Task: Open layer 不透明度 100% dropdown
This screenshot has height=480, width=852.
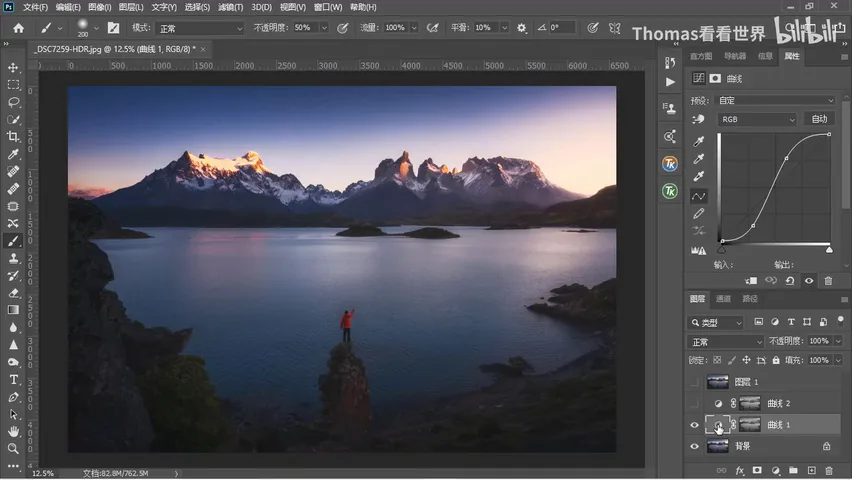Action: [x=838, y=341]
